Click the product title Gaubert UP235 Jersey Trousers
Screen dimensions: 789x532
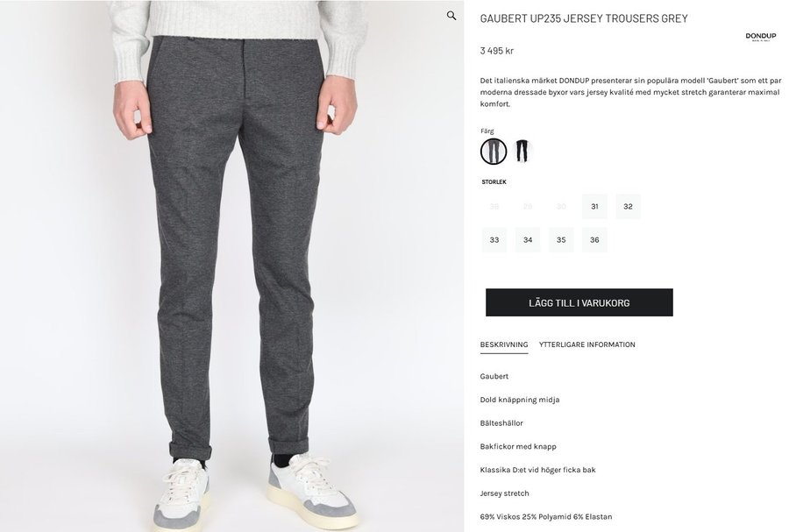tap(584, 18)
